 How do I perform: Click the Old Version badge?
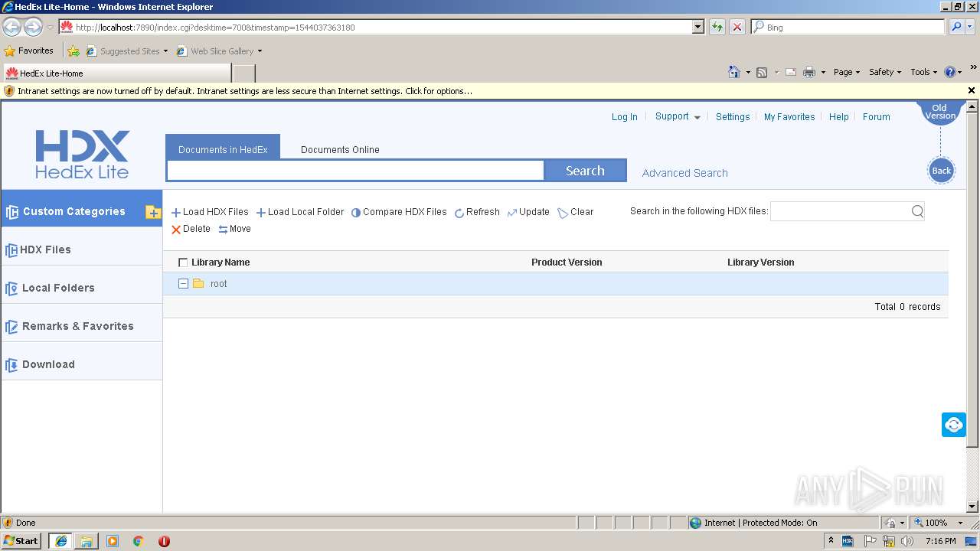coord(940,112)
